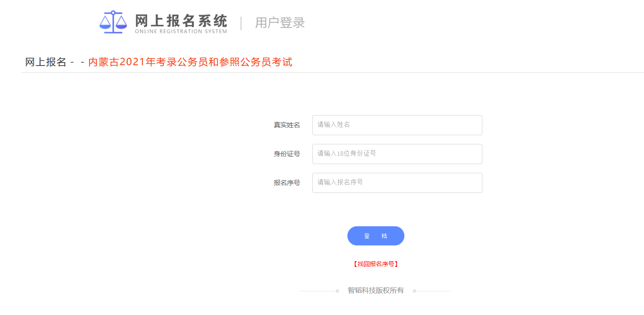Viewport: 644px width, 315px height.
Task: Focus the 18位身份证号 input field
Action: pyautogui.click(x=397, y=154)
